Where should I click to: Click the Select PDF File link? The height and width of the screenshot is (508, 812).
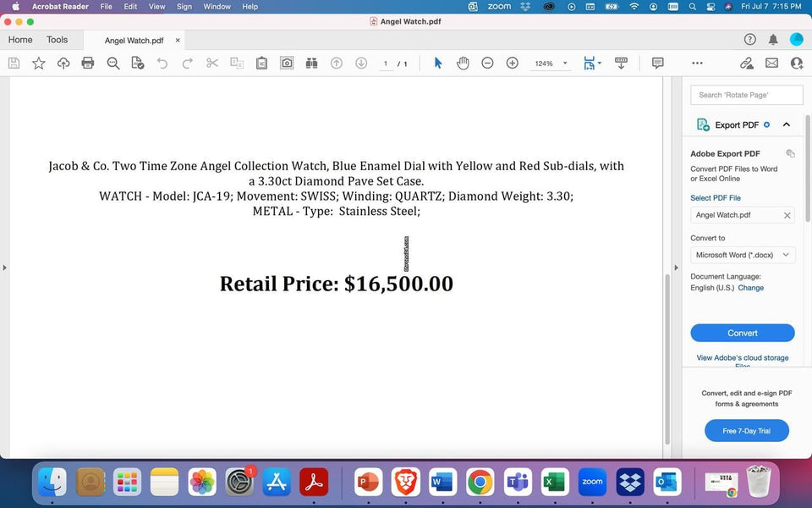716,198
